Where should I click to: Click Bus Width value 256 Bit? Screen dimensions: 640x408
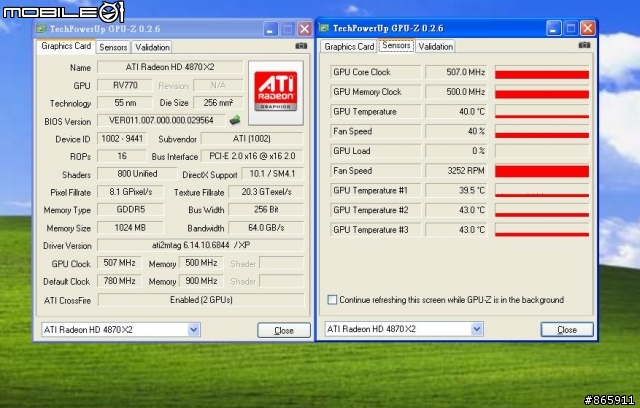266,209
